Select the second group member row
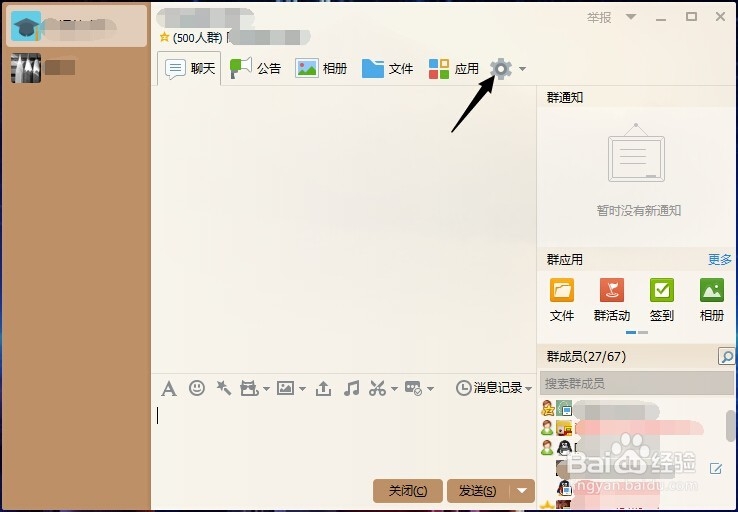This screenshot has height=512, width=738. (x=633, y=428)
